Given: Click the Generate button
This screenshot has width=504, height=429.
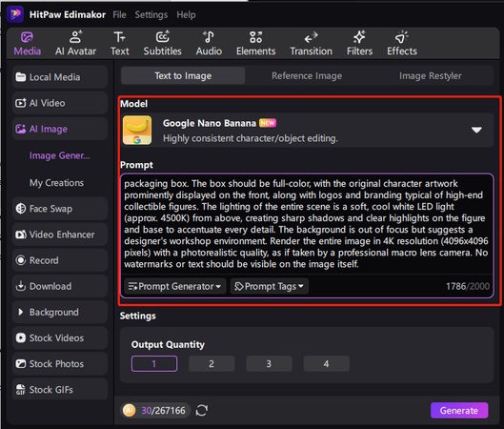Looking at the screenshot, I should coord(459,410).
